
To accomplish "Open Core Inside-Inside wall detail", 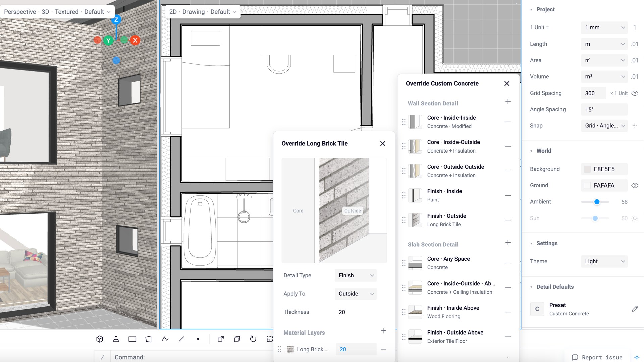I will tap(451, 122).
